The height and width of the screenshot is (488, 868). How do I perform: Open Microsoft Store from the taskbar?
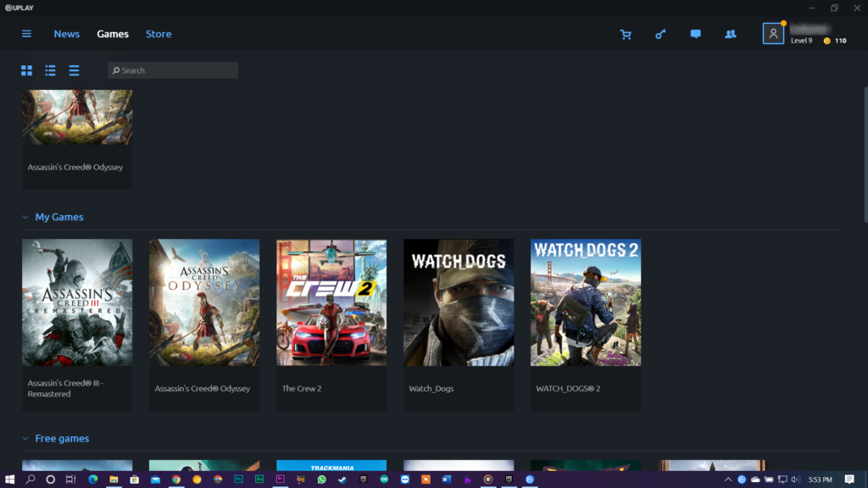[135, 480]
